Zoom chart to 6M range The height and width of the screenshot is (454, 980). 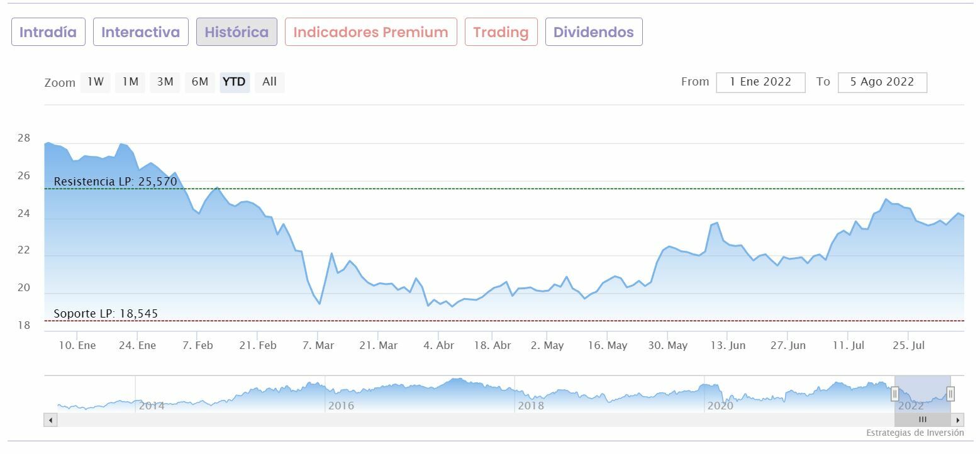tap(200, 82)
